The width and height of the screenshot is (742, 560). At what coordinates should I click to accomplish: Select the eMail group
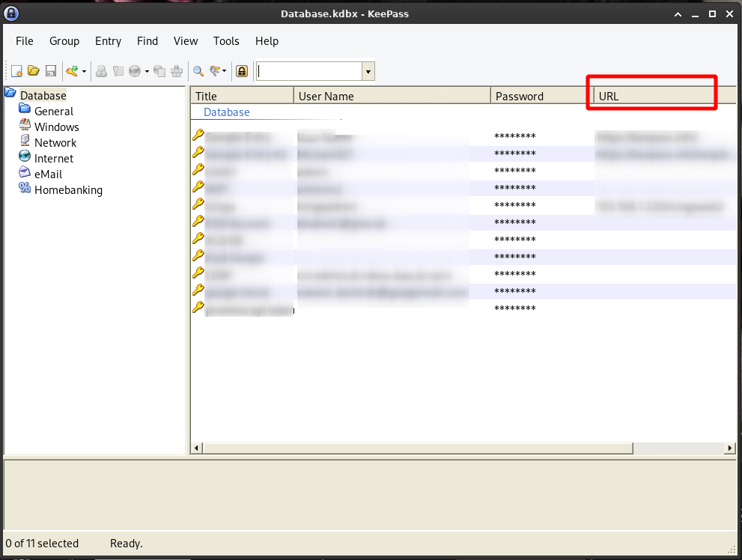pyautogui.click(x=48, y=174)
